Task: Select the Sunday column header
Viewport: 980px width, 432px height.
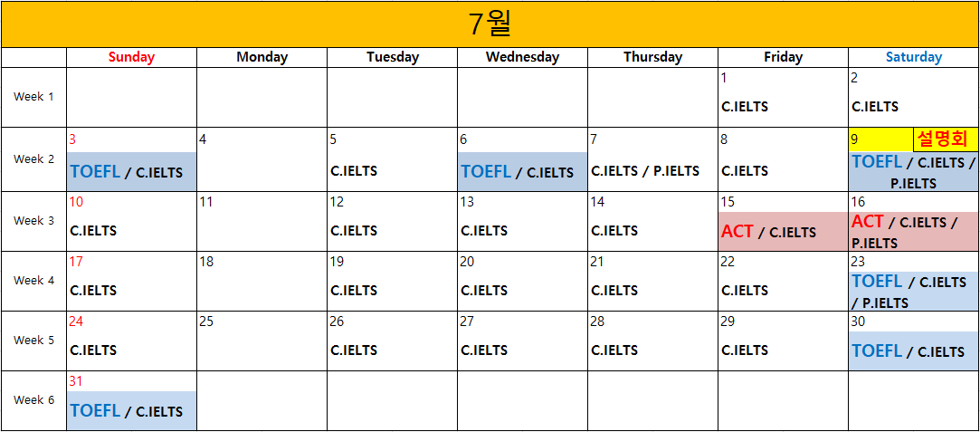Action: click(x=131, y=58)
